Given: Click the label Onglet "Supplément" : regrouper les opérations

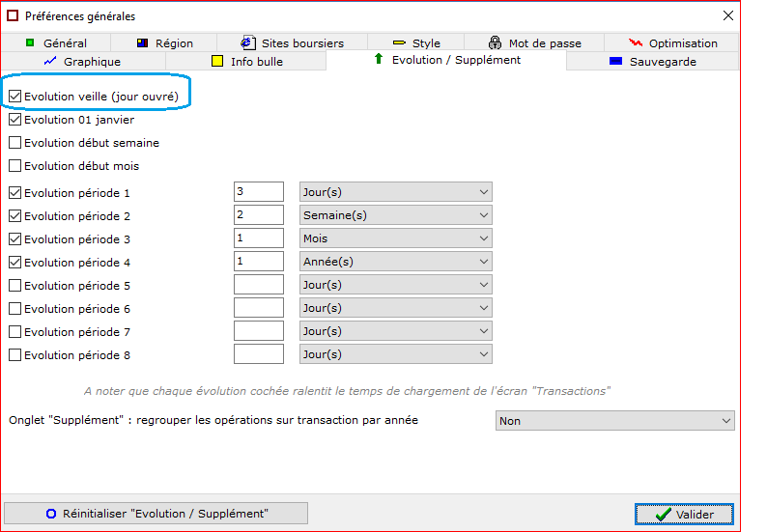Looking at the screenshot, I should pos(213,420).
